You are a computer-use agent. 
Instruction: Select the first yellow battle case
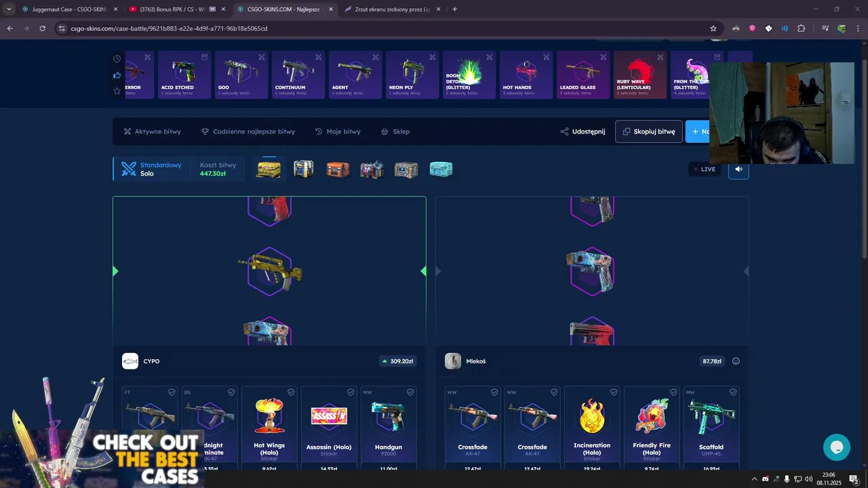(x=269, y=169)
